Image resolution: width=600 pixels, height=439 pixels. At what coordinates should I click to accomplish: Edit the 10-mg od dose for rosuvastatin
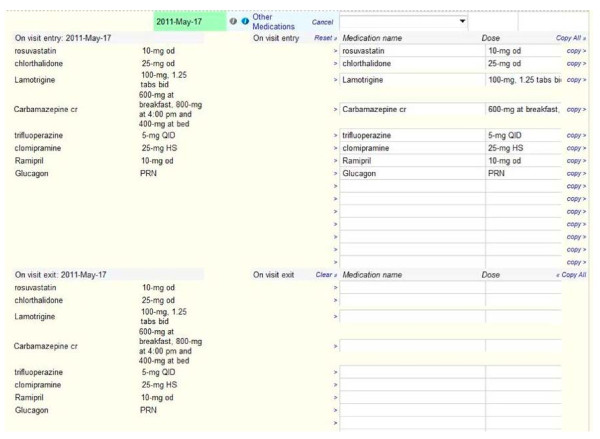[x=523, y=51]
